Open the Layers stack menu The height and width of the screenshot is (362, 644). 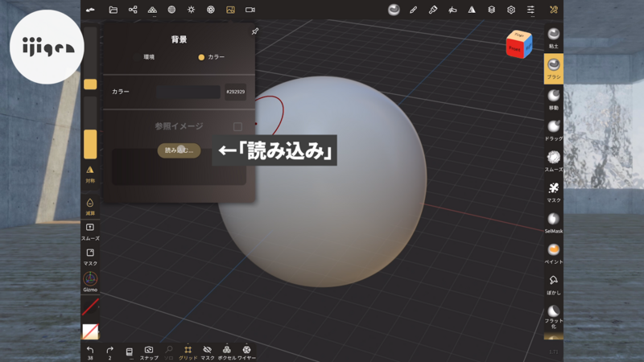click(x=491, y=10)
